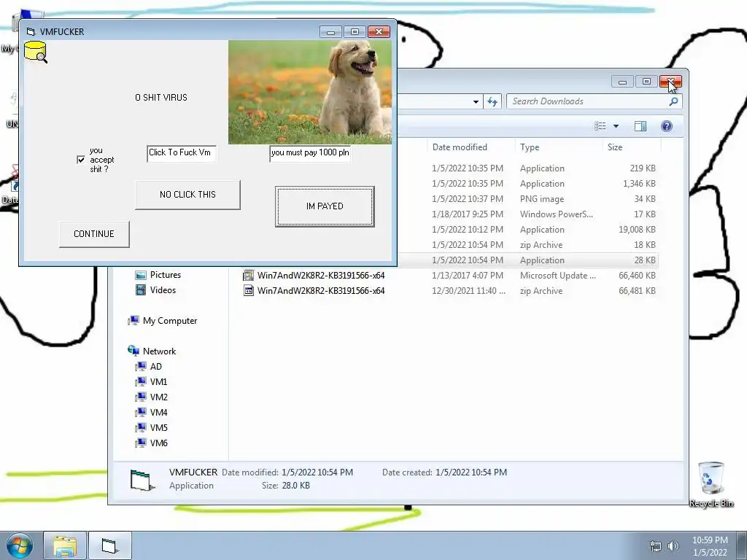Viewport: 747px width, 560px height.
Task: Click the search magnifier icon in Explorer
Action: pyautogui.click(x=673, y=101)
